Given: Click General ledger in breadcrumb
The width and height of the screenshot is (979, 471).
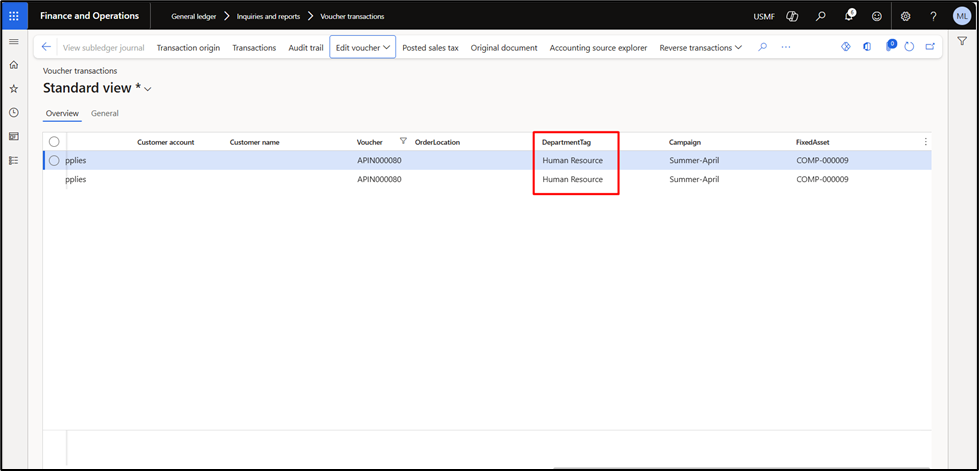Looking at the screenshot, I should (x=194, y=17).
